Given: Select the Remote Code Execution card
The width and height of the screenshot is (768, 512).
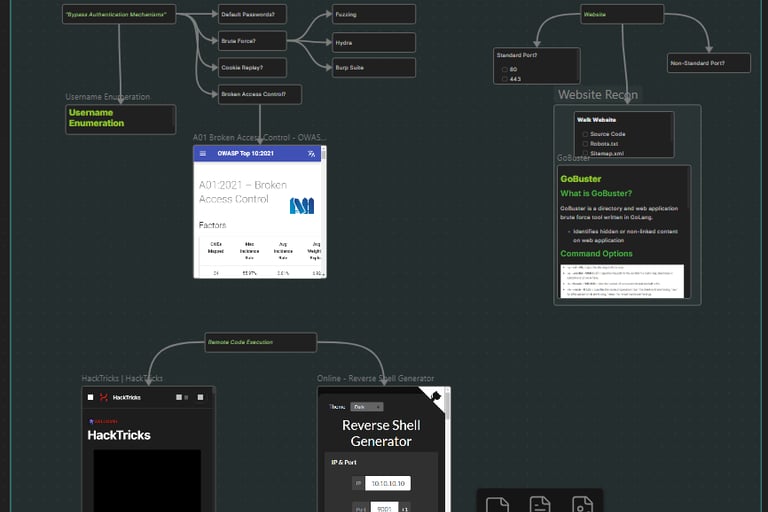Looking at the screenshot, I should click(x=261, y=342).
